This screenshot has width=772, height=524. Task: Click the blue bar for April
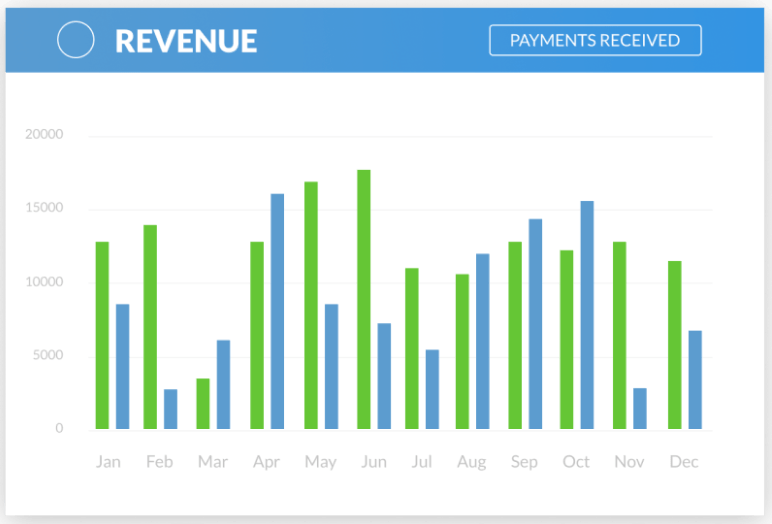(x=277, y=311)
